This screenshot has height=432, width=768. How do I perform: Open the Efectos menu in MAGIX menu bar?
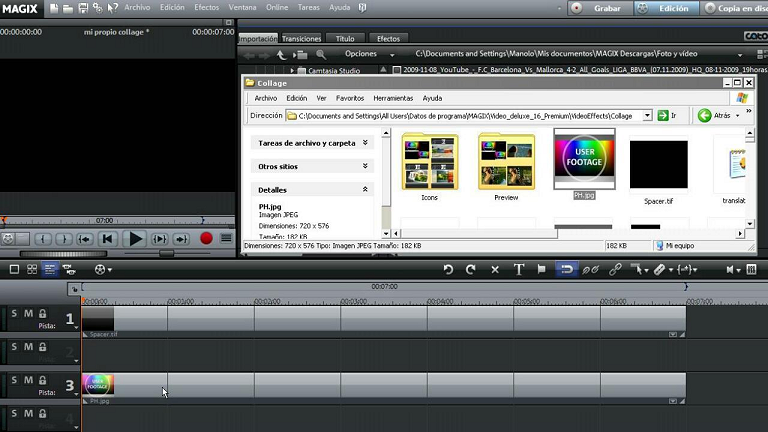coord(207,7)
